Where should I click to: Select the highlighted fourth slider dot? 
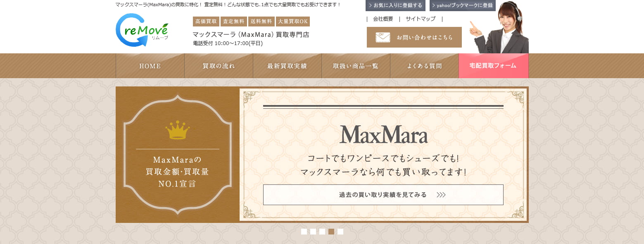pyautogui.click(x=331, y=232)
